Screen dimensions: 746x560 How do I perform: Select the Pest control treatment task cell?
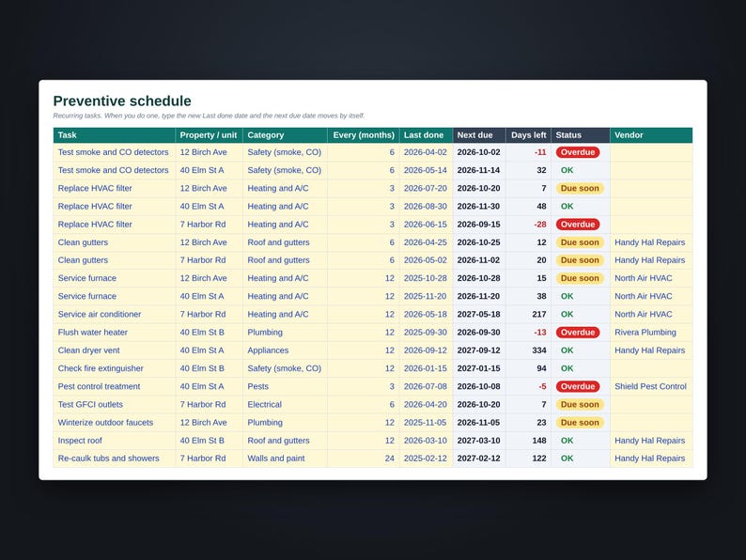(115, 387)
